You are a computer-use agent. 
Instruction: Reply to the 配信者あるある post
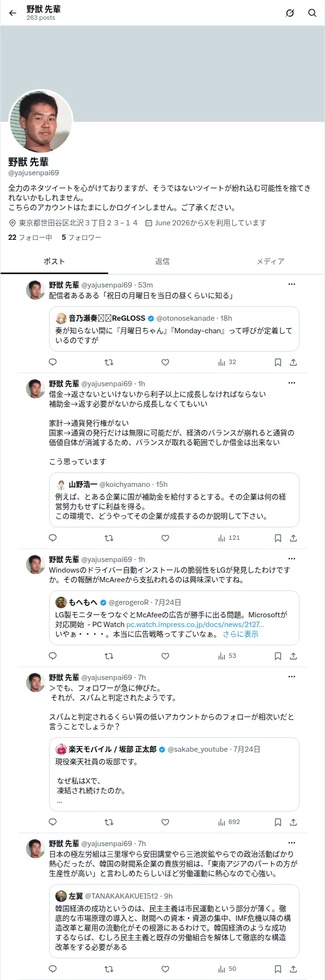(53, 362)
